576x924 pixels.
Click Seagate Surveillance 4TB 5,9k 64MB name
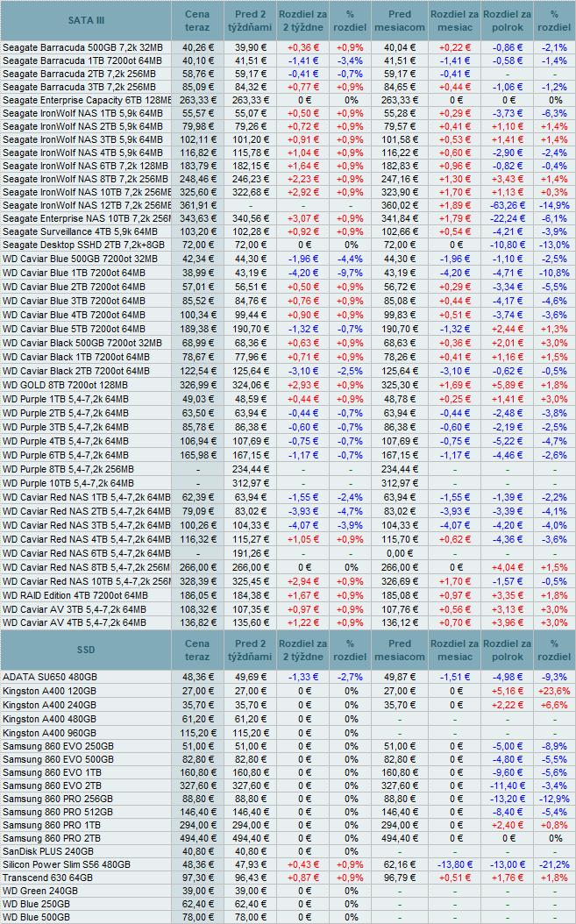click(80, 231)
